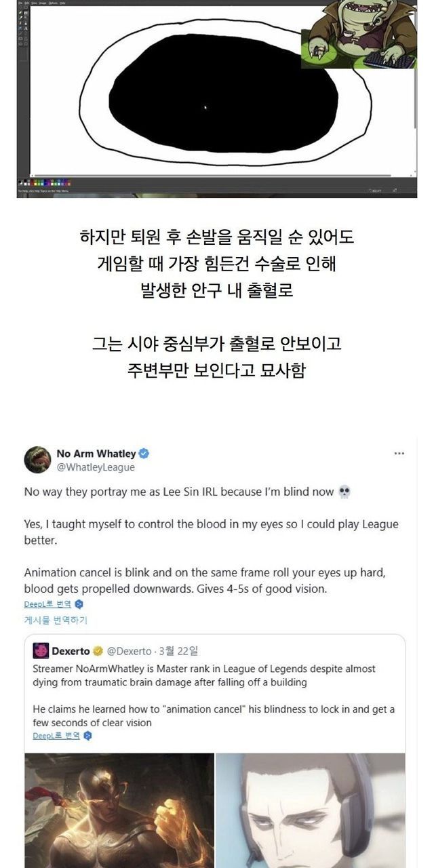The width and height of the screenshot is (434, 868).
Task: Open the Help menu in Paint
Action: pyautogui.click(x=62, y=3)
